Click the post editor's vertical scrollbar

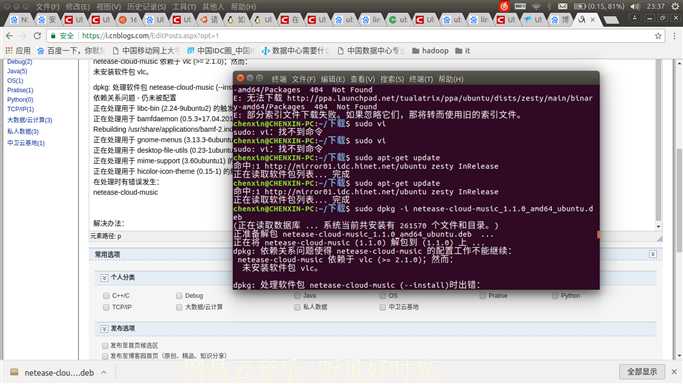click(x=659, y=144)
